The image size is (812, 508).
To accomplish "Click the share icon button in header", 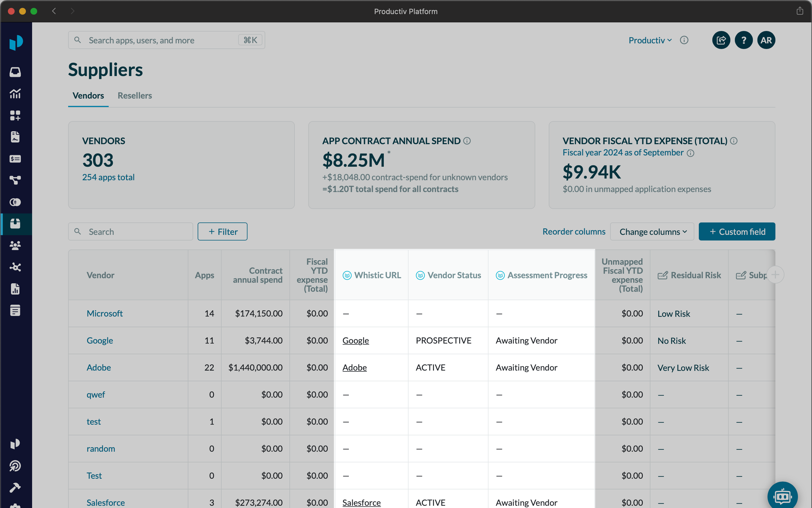I will [x=721, y=40].
